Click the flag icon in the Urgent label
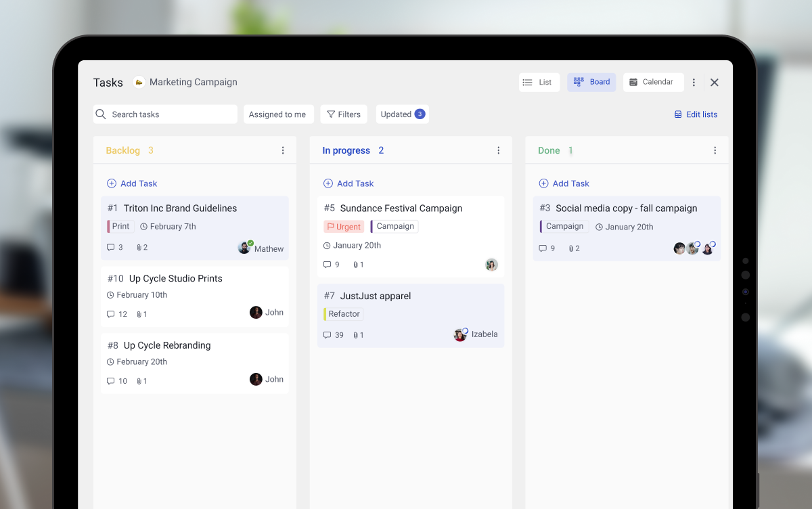The width and height of the screenshot is (812, 509). point(330,226)
